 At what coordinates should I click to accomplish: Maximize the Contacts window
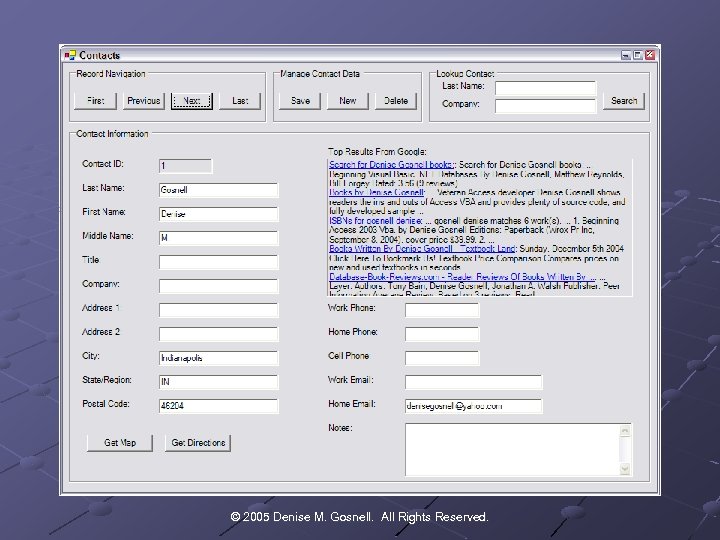pyautogui.click(x=638, y=55)
